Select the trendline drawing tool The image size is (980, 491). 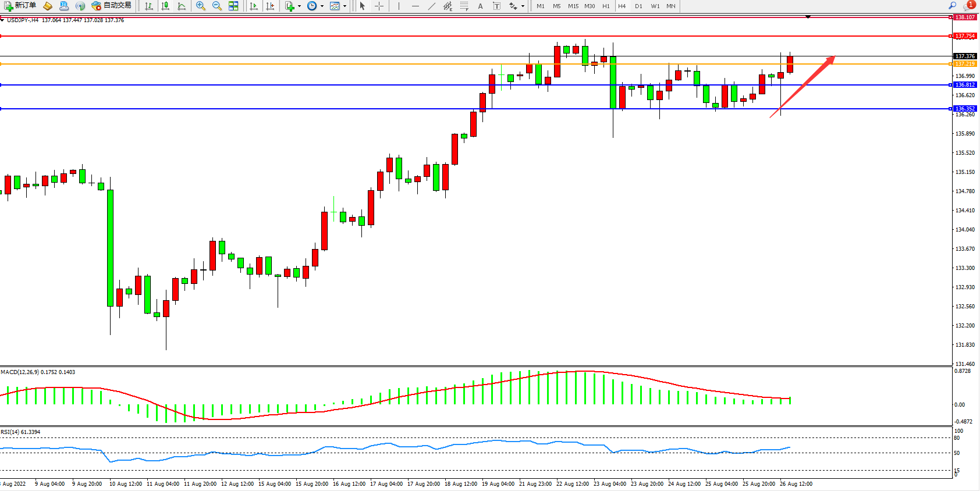click(x=431, y=6)
